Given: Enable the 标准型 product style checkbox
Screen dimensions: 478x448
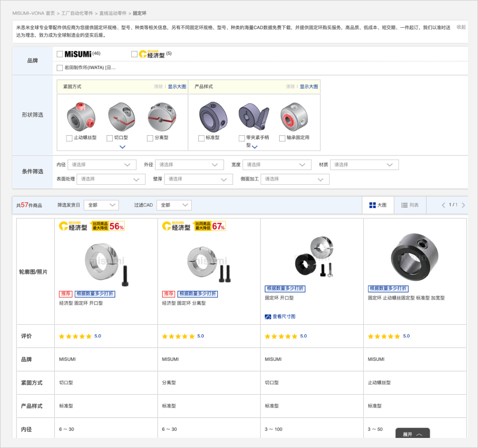Looking at the screenshot, I should [x=201, y=138].
